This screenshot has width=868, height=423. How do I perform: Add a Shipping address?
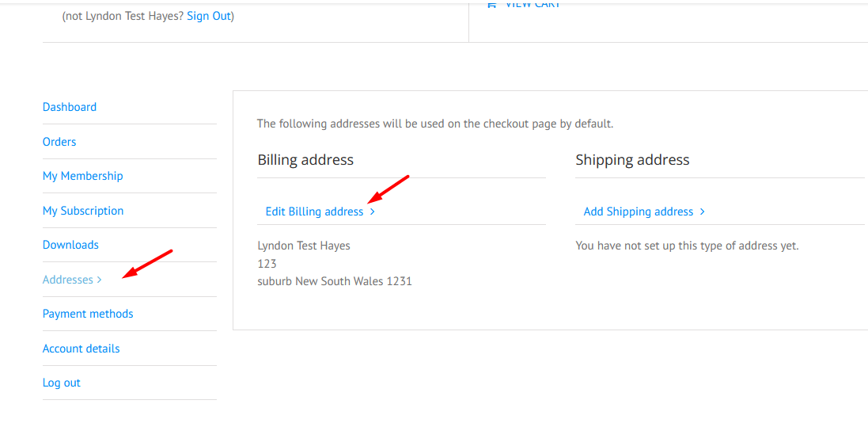(639, 211)
